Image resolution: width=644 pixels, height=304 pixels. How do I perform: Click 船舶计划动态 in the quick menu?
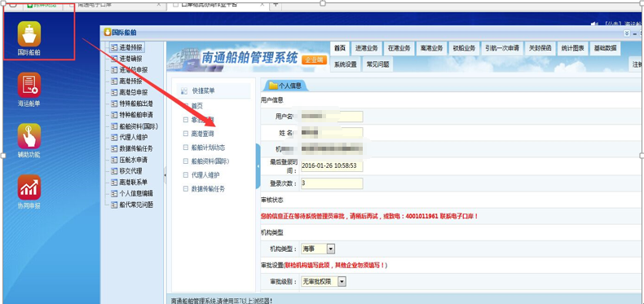point(208,148)
